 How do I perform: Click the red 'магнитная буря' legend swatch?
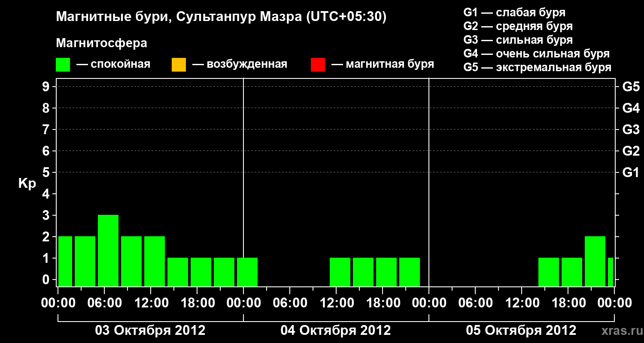pos(318,65)
